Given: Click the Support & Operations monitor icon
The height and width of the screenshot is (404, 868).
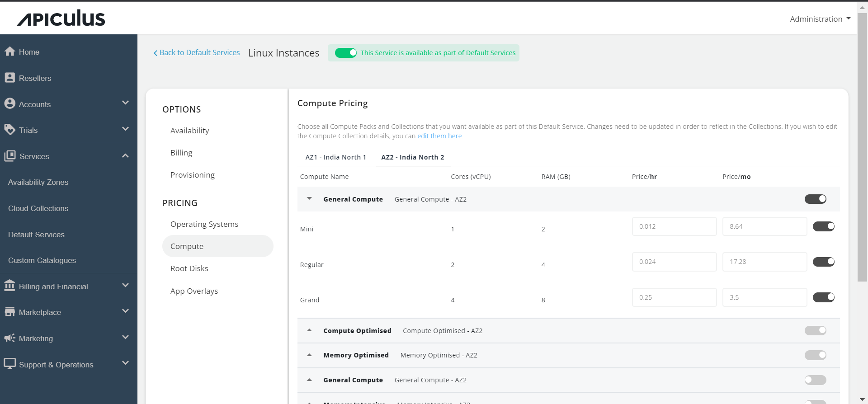Looking at the screenshot, I should click(9, 364).
